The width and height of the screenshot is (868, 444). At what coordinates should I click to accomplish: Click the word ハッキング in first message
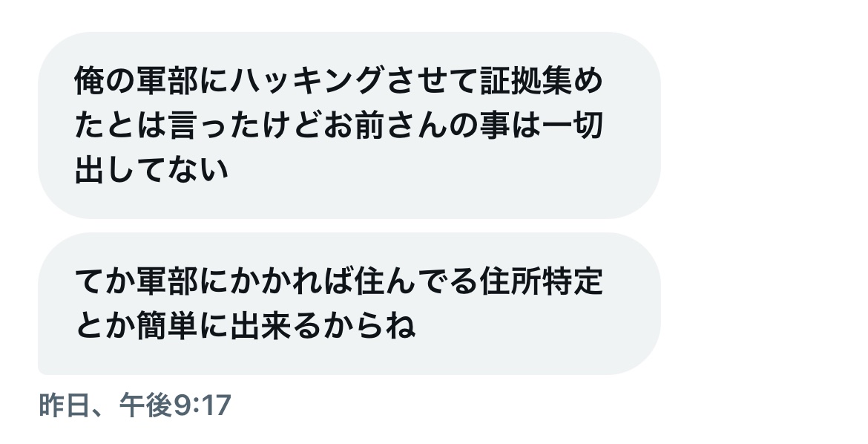(x=306, y=81)
